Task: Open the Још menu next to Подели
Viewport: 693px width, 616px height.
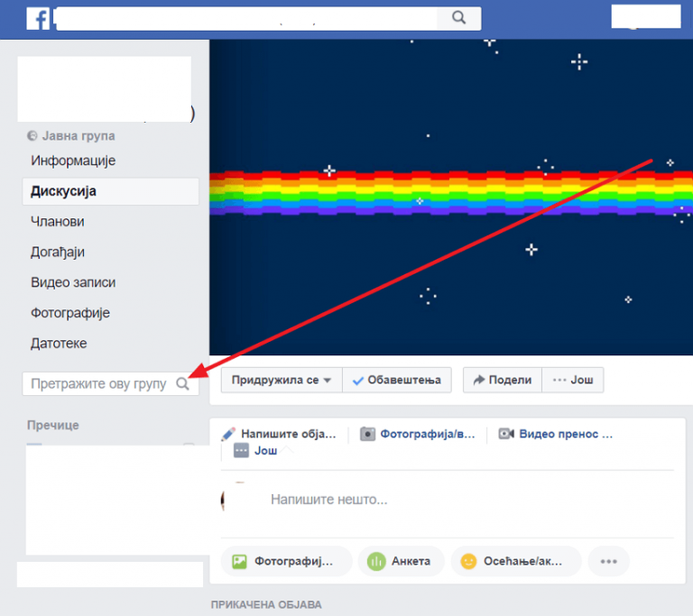Action: 573,380
